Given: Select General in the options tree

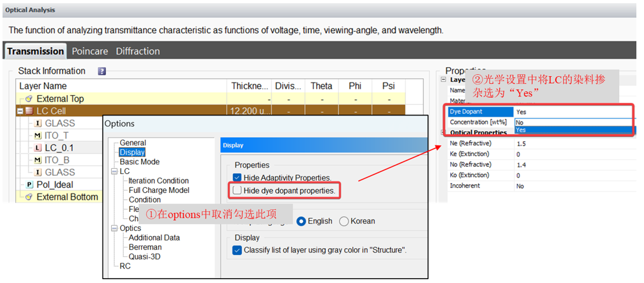Looking at the screenshot, I should 133,143.
